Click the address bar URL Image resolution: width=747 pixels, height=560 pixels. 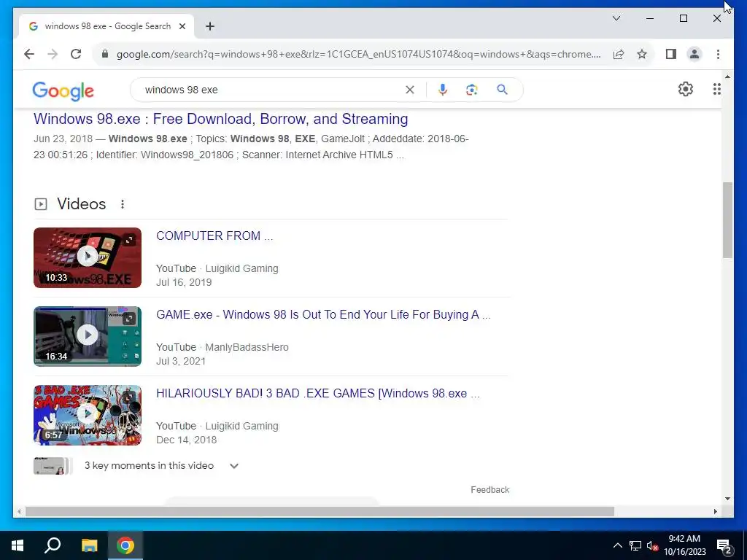[358, 54]
